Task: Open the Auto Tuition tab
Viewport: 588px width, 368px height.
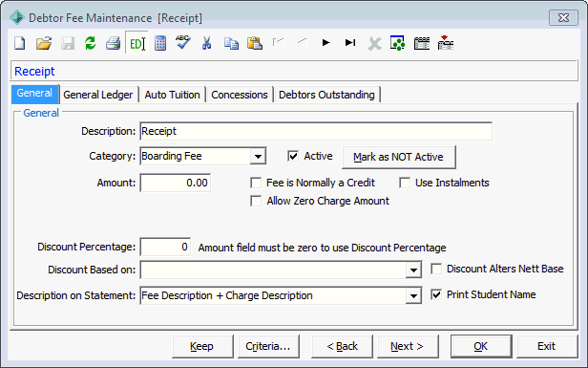Action: pos(172,95)
